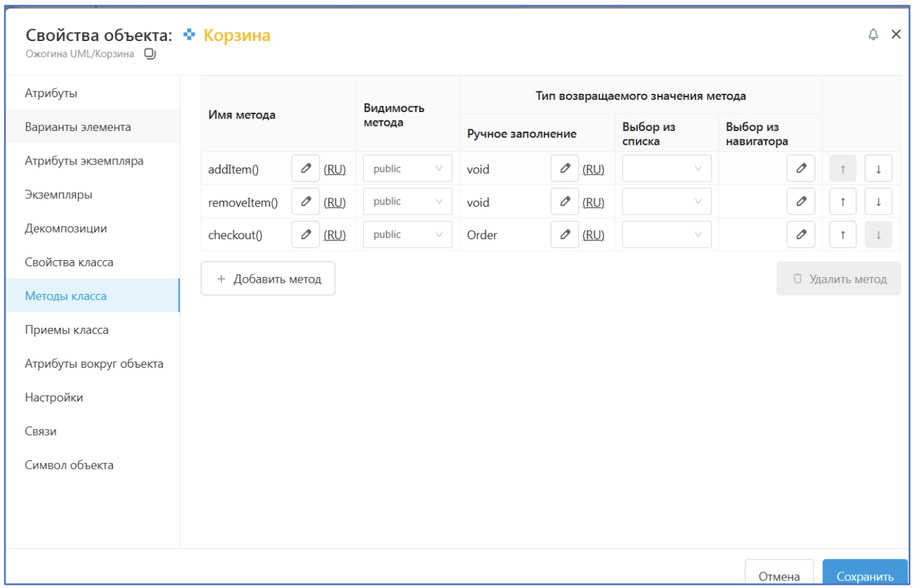Click the notification bell icon
The width and height of the screenshot is (921, 588).
point(873,35)
